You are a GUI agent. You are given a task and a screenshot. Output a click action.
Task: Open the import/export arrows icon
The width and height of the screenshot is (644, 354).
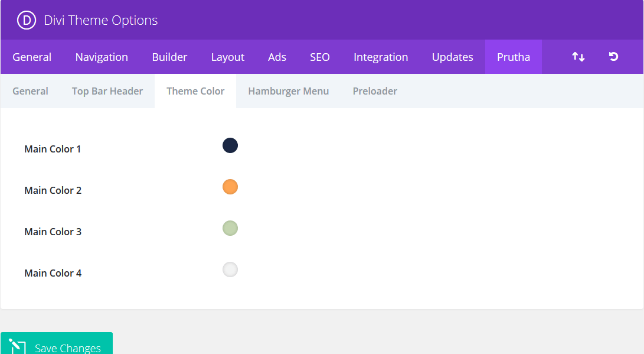pyautogui.click(x=578, y=57)
